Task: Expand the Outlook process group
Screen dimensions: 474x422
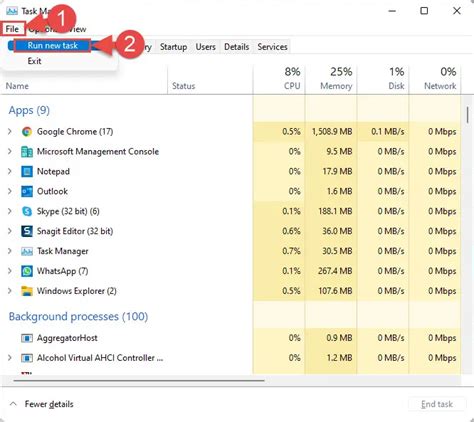Action: tap(10, 191)
